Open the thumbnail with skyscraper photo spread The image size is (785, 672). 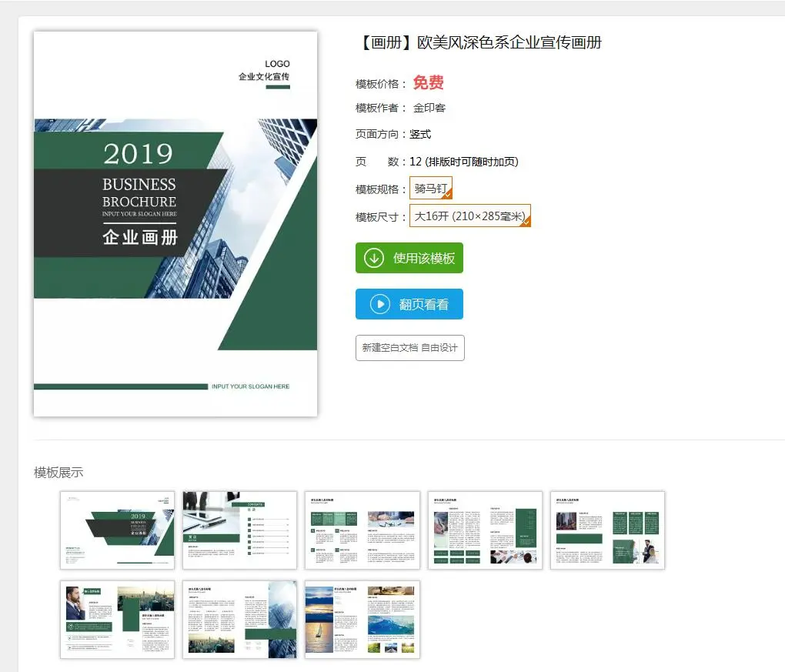click(x=239, y=620)
